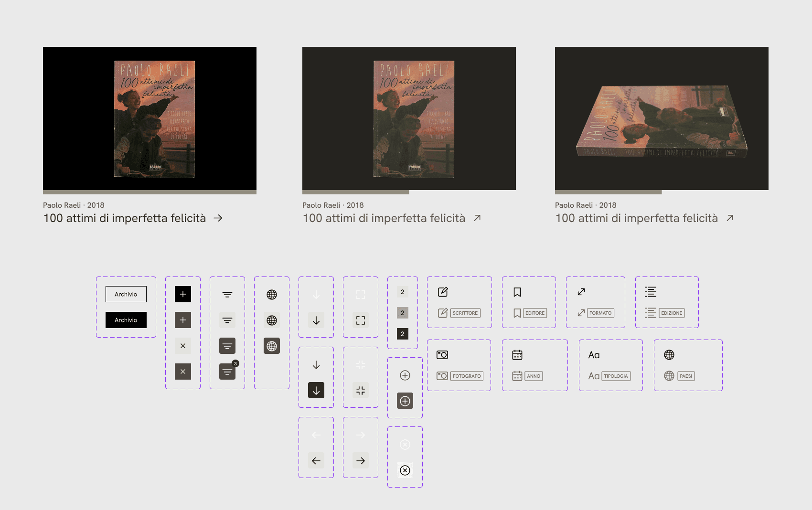The height and width of the screenshot is (510, 812).
Task: Open the title link under the tilted book
Action: [637, 218]
